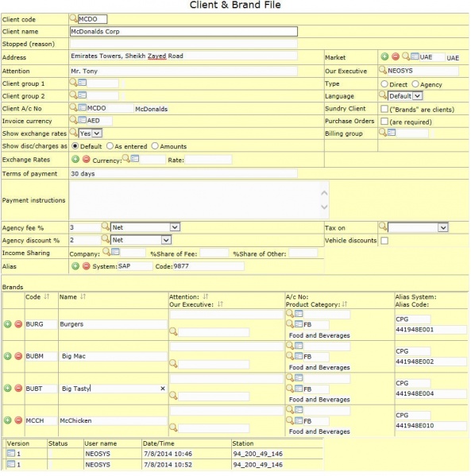The image size is (471, 476).
Task: Open Client group 2 list icon
Action: click(x=82, y=95)
